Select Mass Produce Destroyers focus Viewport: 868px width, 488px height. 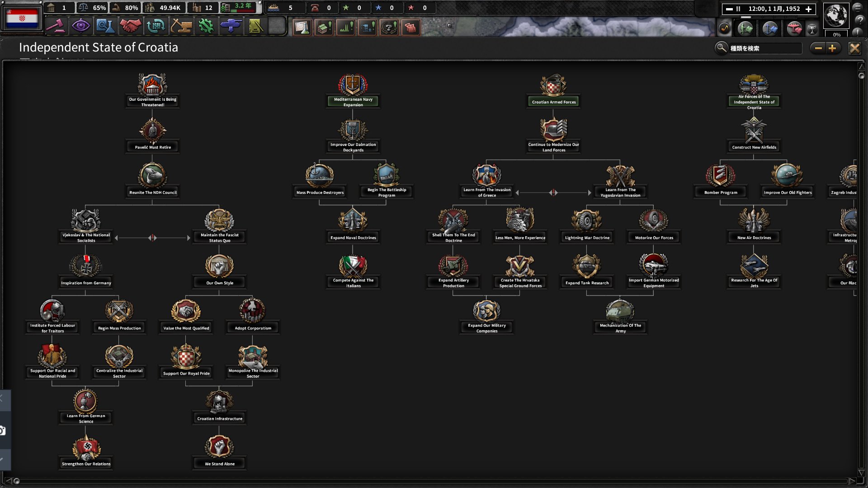click(320, 180)
